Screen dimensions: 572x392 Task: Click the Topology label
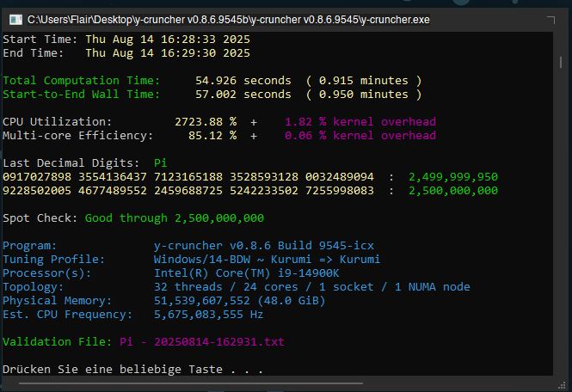coord(34,287)
